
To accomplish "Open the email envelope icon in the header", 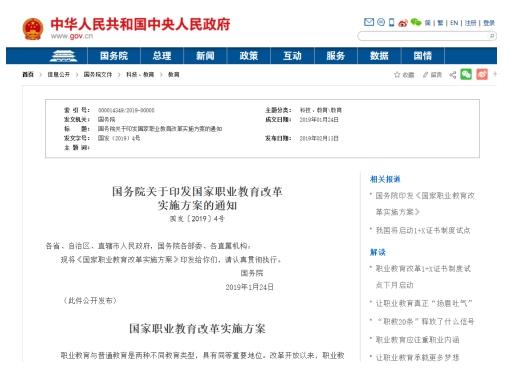I will 369,22.
